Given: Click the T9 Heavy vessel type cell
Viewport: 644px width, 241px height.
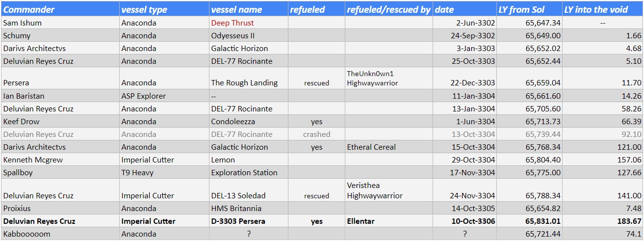Looking at the screenshot, I should pos(164,172).
